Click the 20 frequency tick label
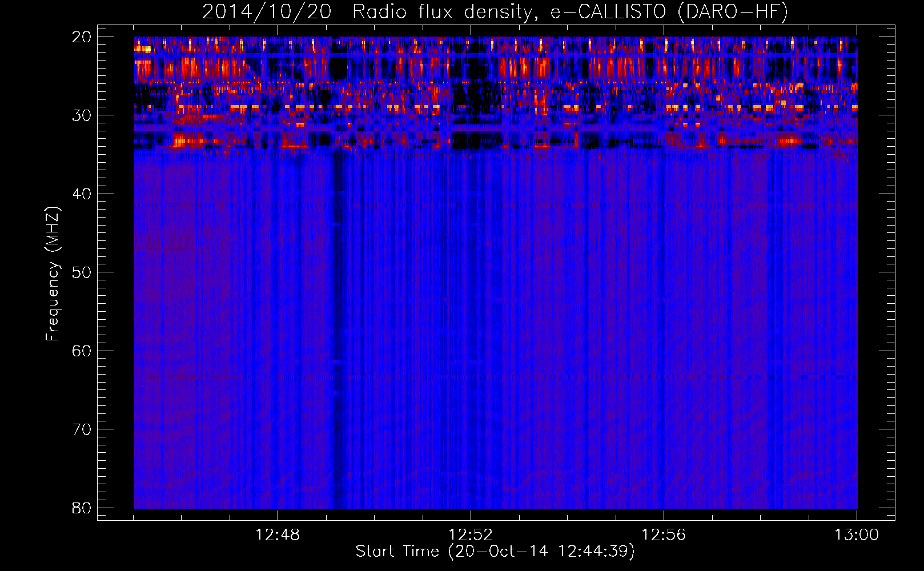This screenshot has width=924, height=571. pos(82,37)
